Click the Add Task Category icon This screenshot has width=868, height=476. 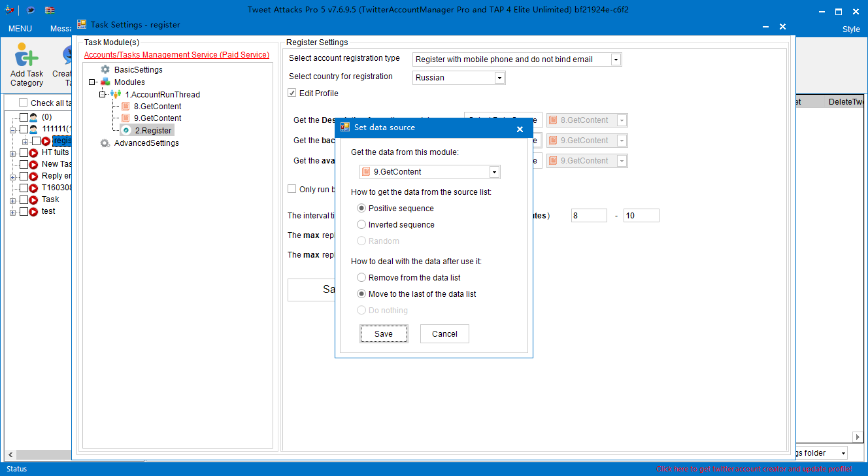(x=27, y=54)
